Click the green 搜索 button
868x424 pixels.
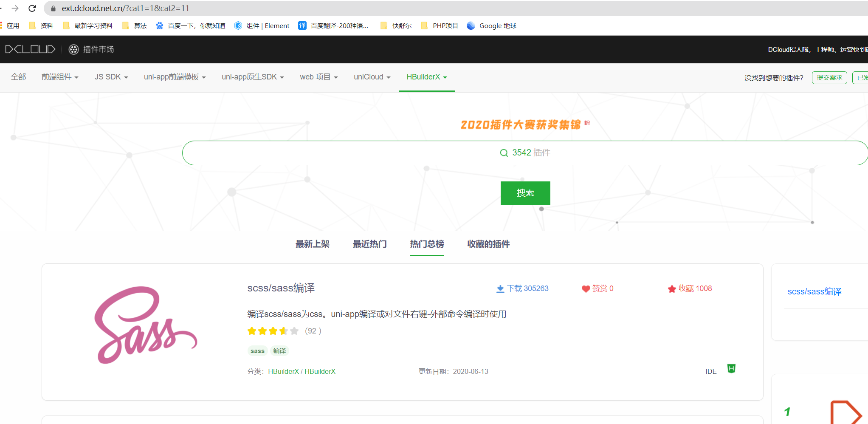[x=525, y=193]
